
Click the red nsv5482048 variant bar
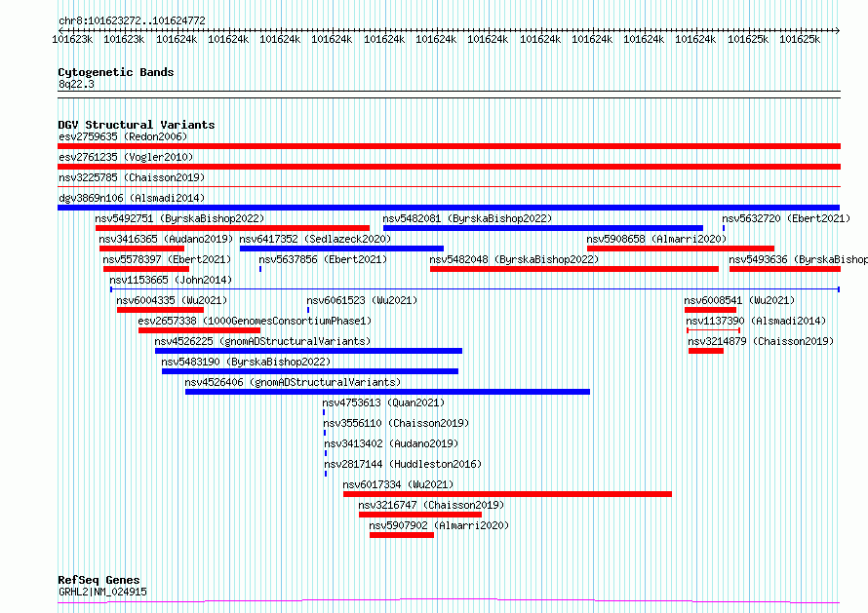tap(574, 269)
